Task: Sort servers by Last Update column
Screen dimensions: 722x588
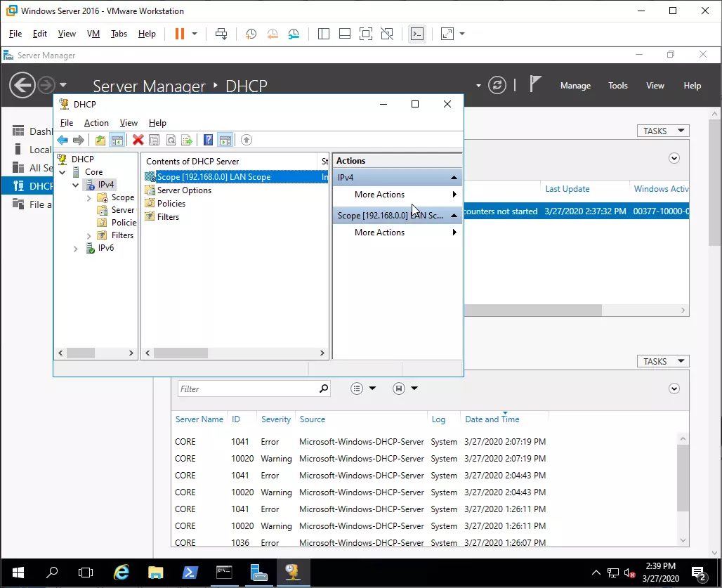Action: (567, 189)
